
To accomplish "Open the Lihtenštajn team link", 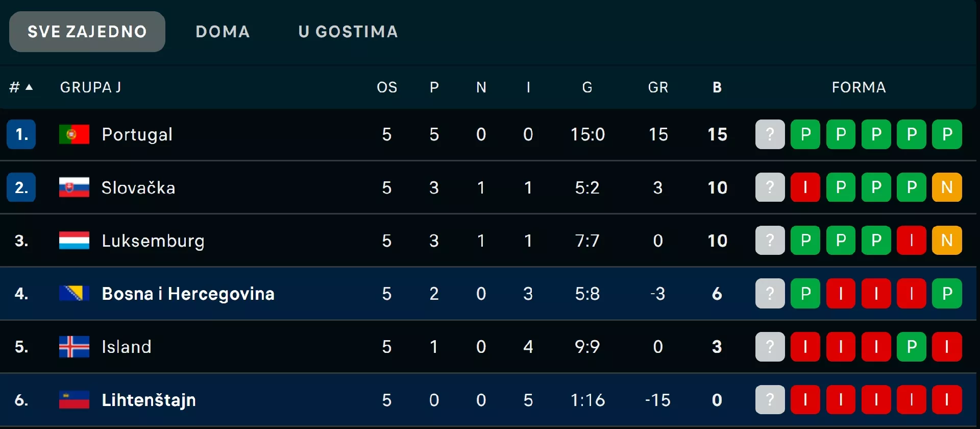I will tap(149, 400).
